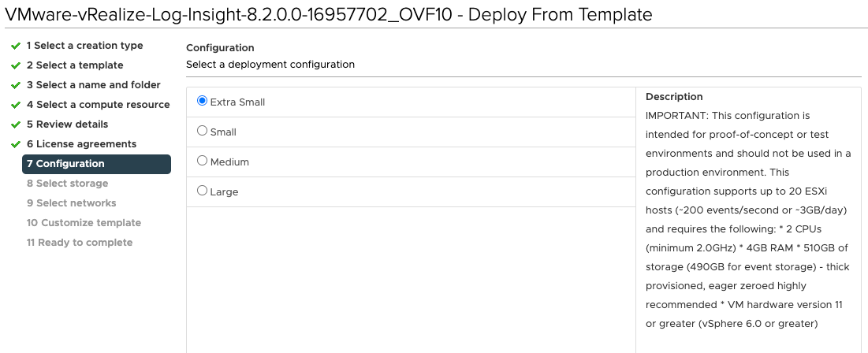
Task: Click step 9 Select networks
Action: coord(71,203)
